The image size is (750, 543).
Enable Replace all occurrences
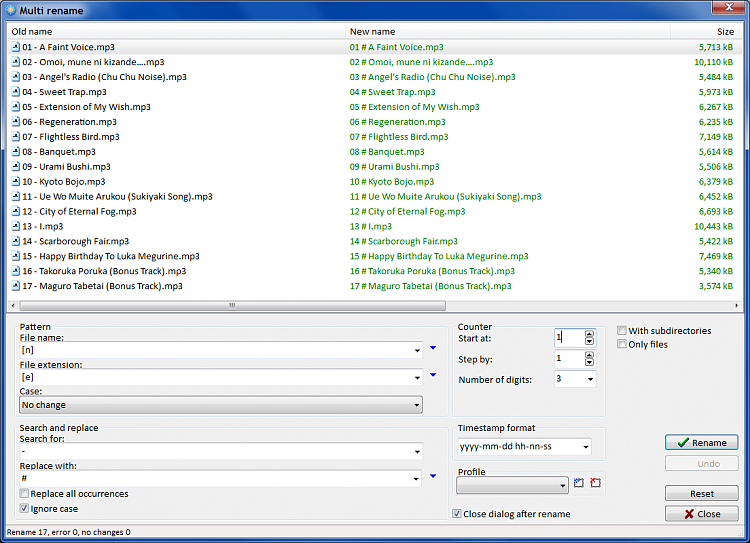[x=25, y=494]
